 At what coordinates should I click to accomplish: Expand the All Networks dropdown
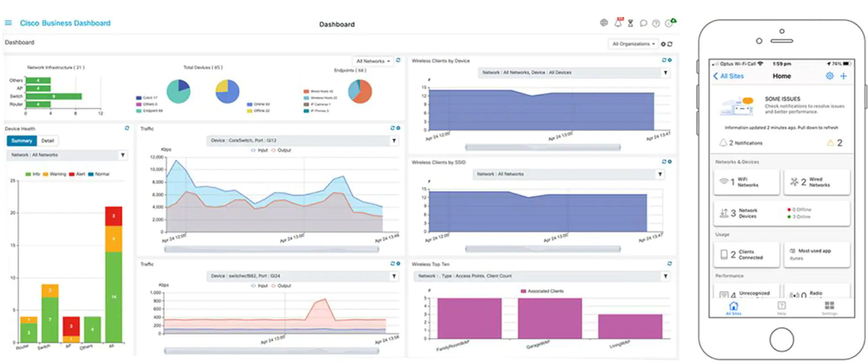[x=373, y=61]
